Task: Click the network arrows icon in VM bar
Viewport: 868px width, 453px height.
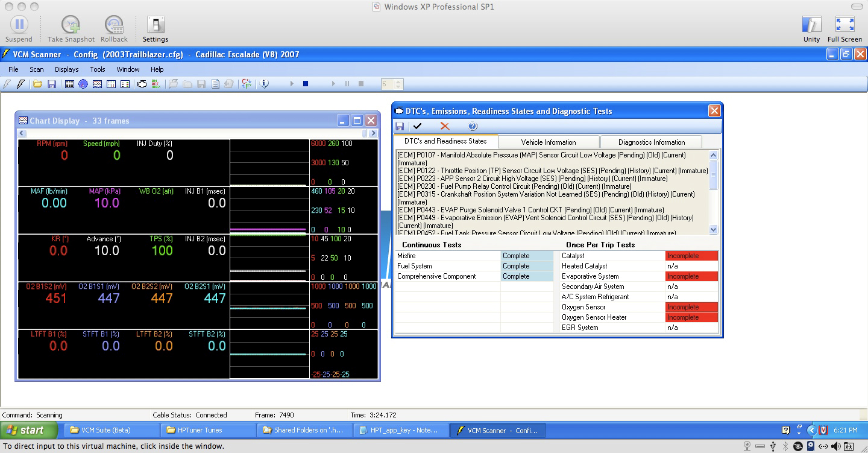Action: 823,446
